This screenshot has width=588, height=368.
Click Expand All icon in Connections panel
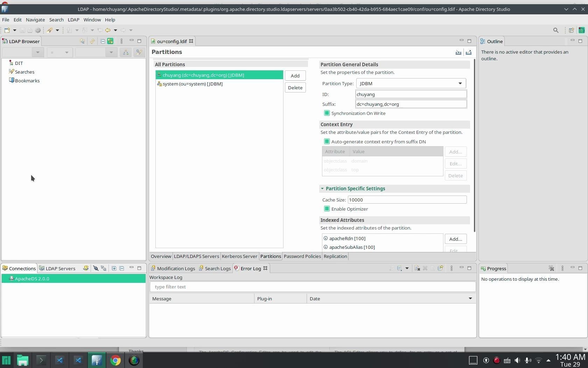[114, 268]
